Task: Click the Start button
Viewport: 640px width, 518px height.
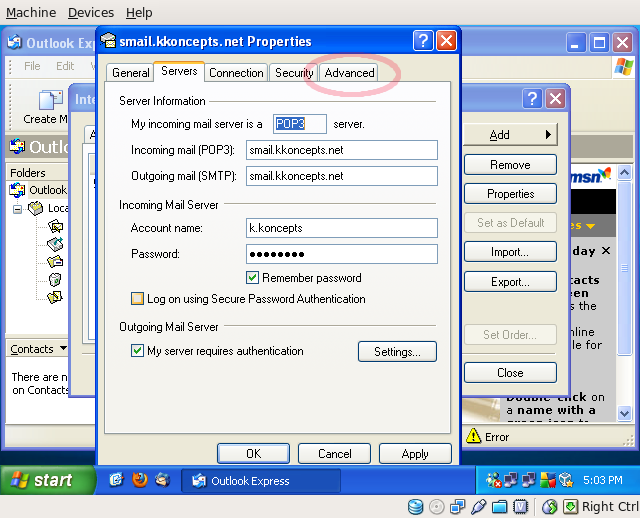Action: (x=47, y=480)
